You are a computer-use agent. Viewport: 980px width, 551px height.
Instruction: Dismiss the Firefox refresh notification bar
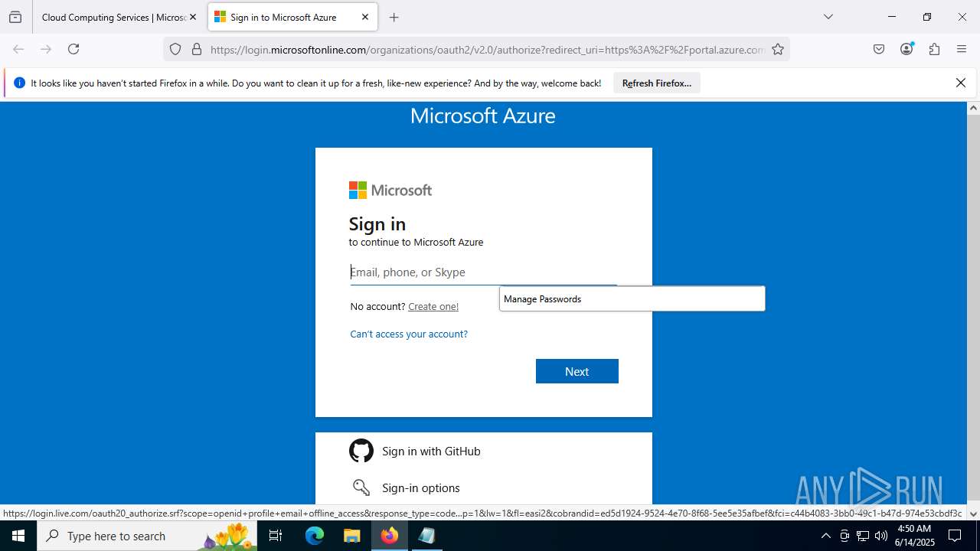pos(961,83)
